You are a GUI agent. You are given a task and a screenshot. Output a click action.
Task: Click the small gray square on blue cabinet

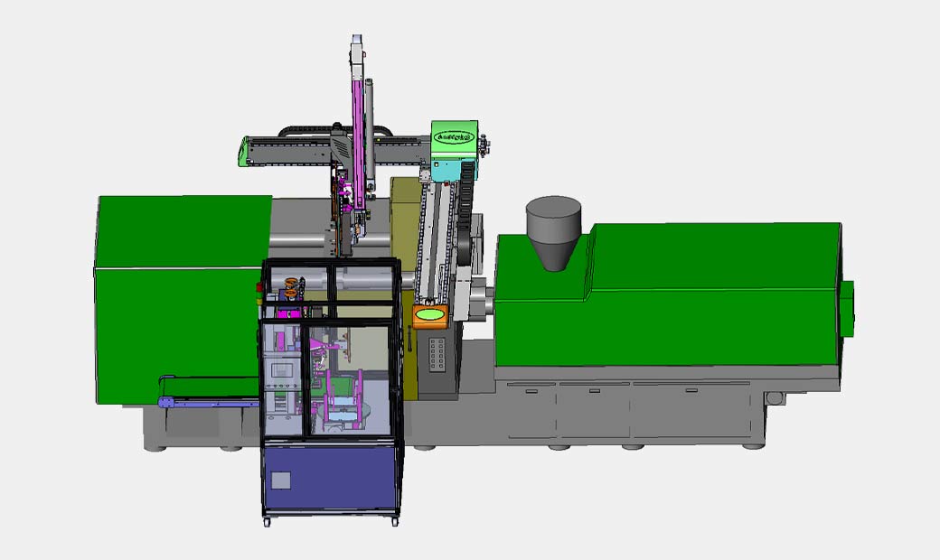pos(281,480)
